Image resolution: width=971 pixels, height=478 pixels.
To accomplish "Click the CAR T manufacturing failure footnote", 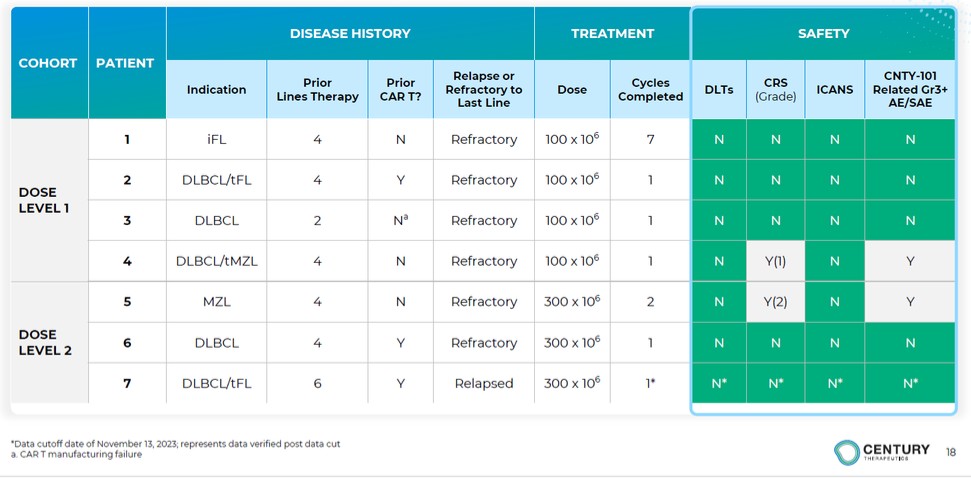I will pyautogui.click(x=76, y=455).
